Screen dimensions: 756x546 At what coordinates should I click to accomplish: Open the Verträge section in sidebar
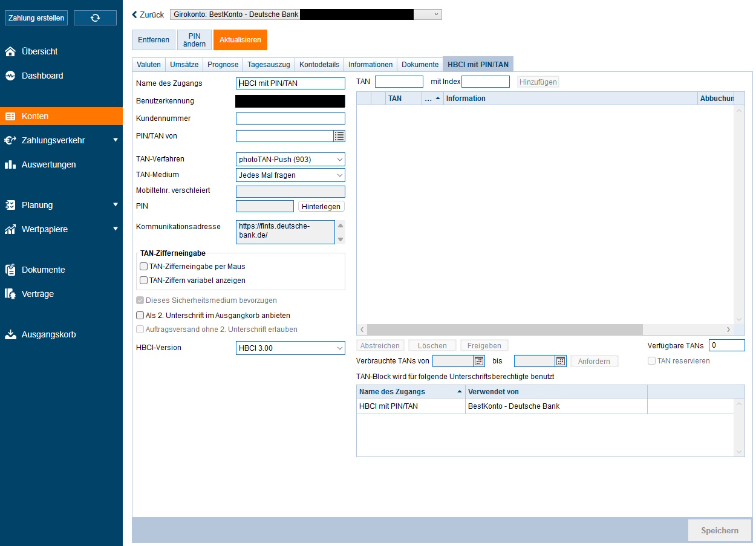[37, 294]
